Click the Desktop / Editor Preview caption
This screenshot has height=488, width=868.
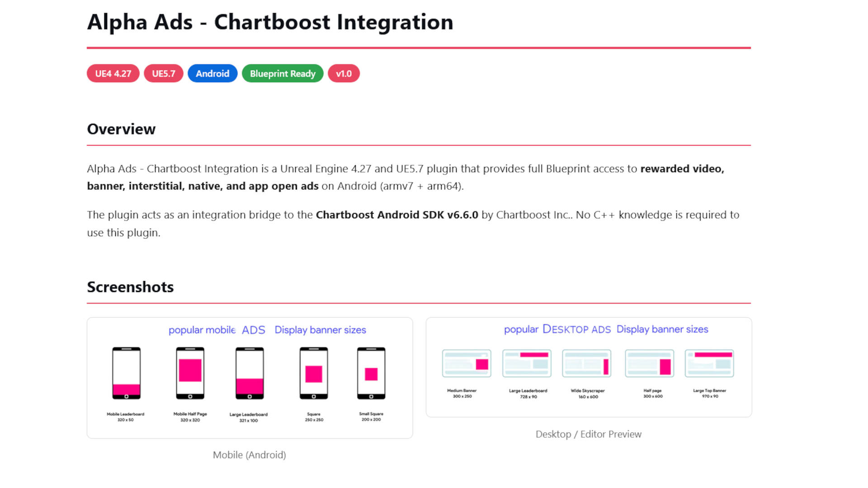coord(589,434)
